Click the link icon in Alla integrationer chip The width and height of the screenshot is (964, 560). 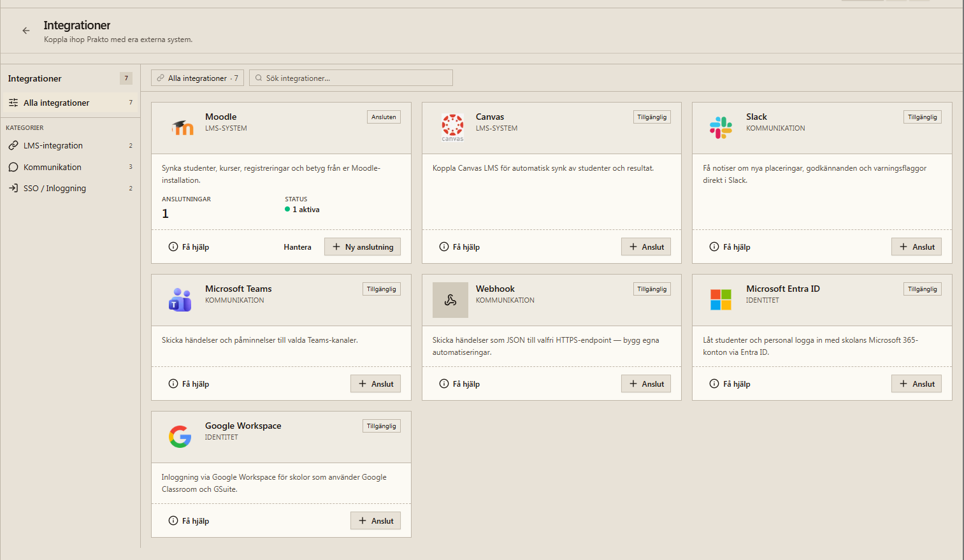click(161, 78)
